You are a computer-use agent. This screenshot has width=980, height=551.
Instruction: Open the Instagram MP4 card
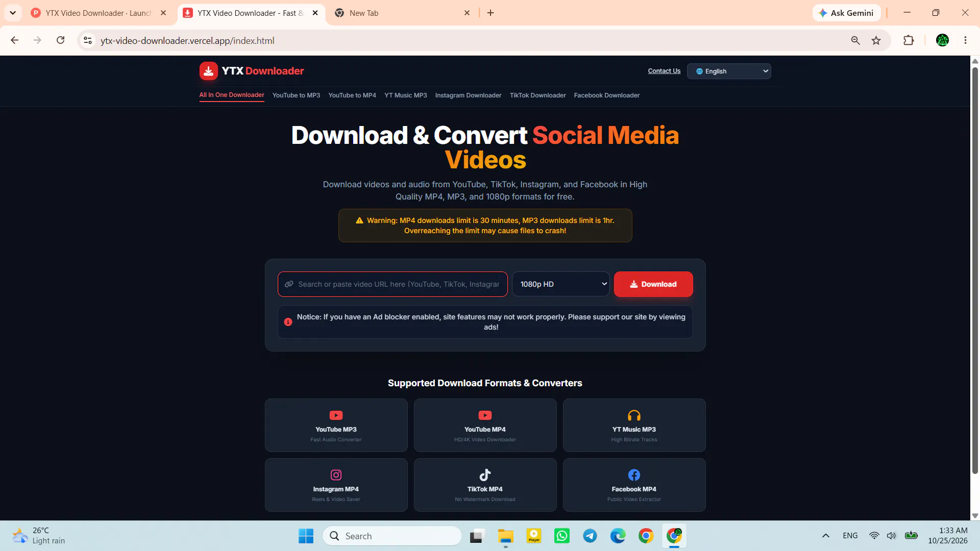[336, 485]
